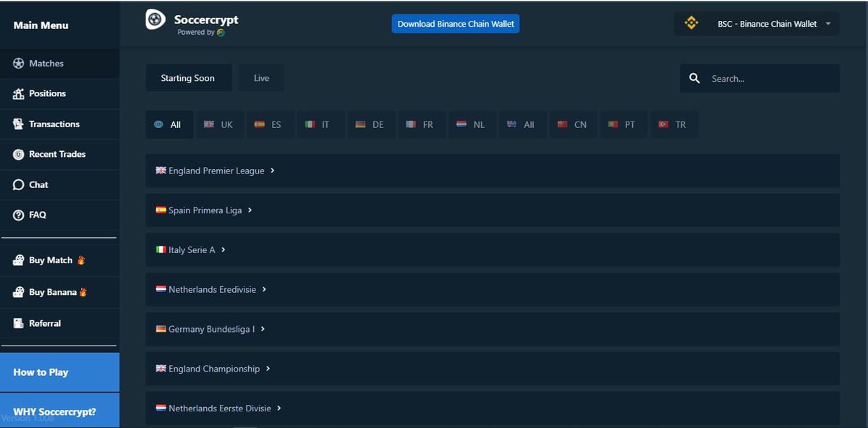Click the Spain flag in ES filter
The image size is (868, 428).
[x=259, y=124]
